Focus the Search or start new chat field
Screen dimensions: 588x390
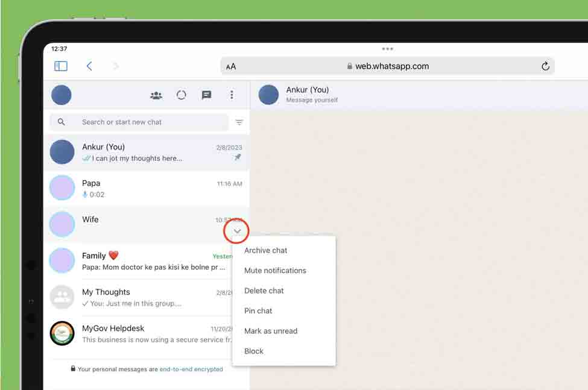pos(139,122)
